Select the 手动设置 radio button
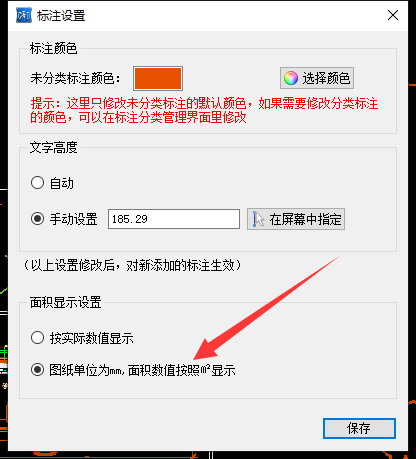This screenshot has width=416, height=459. pyautogui.click(x=37, y=219)
